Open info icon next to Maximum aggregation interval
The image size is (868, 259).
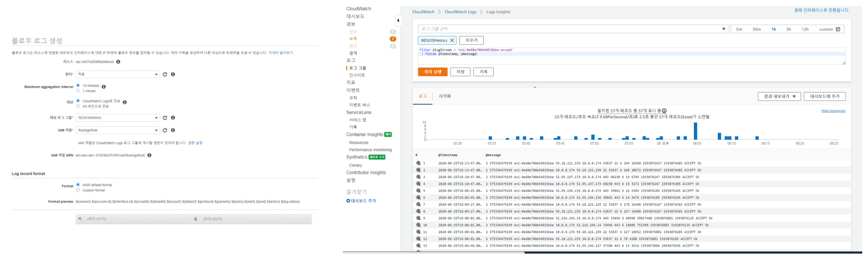[104, 87]
